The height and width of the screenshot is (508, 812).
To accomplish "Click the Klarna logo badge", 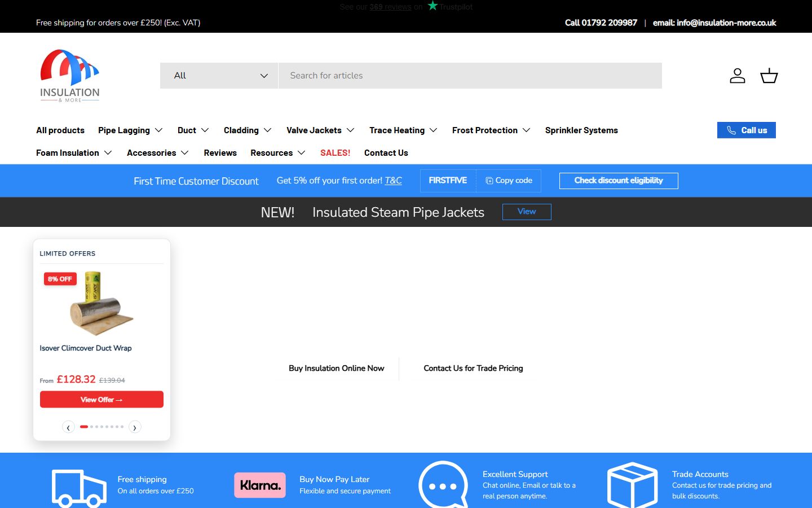I will click(x=260, y=485).
